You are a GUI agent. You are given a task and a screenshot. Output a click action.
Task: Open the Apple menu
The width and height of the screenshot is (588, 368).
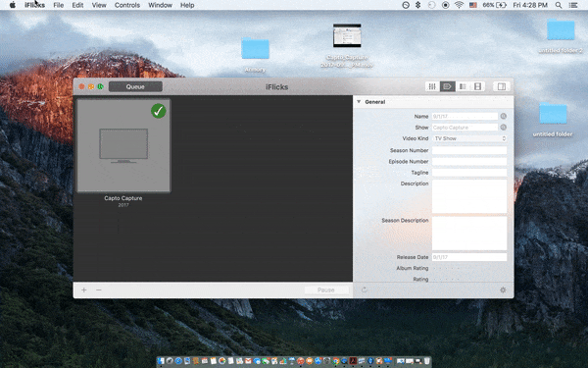[x=13, y=5]
